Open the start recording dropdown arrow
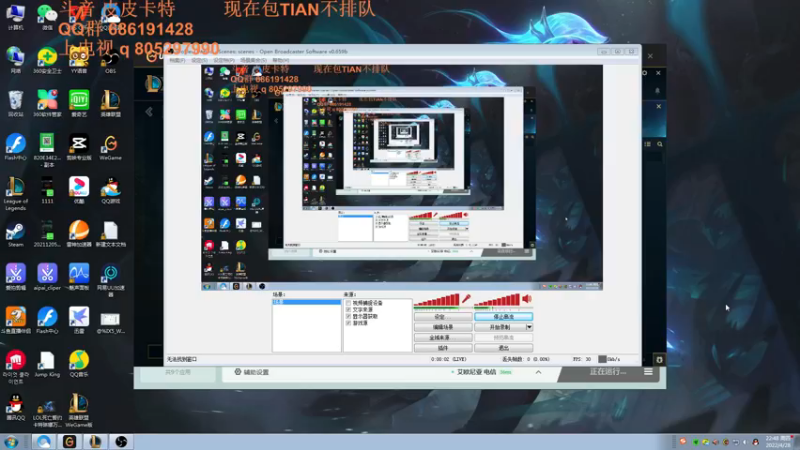Image resolution: width=800 pixels, height=450 pixels. tap(529, 327)
